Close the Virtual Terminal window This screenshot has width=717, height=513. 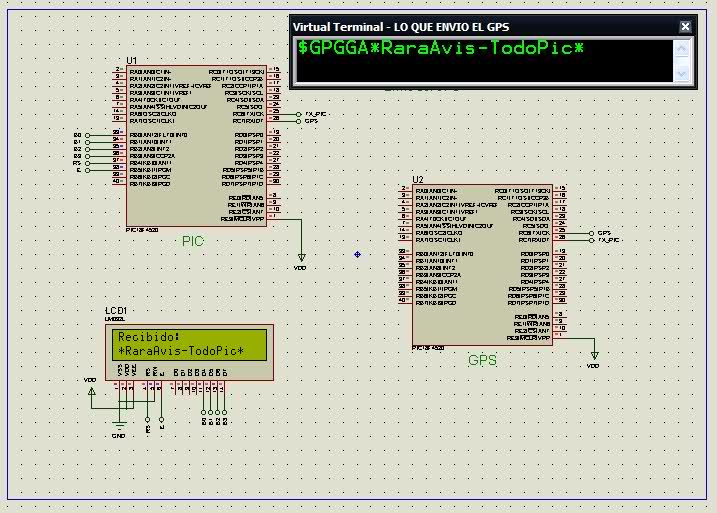pos(685,27)
